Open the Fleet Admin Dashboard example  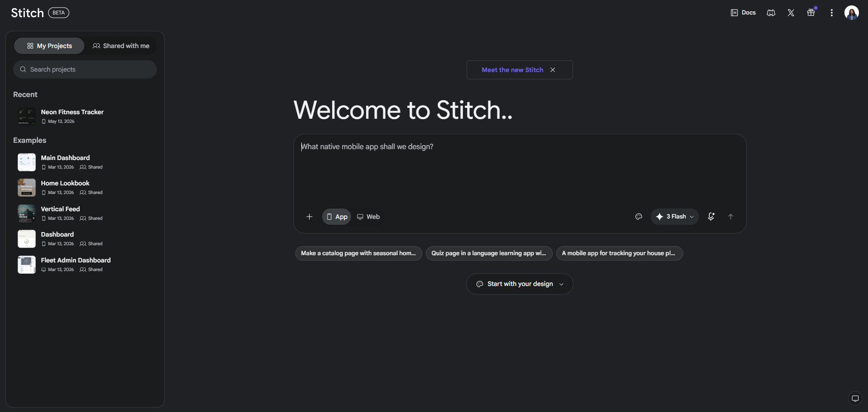(x=85, y=265)
